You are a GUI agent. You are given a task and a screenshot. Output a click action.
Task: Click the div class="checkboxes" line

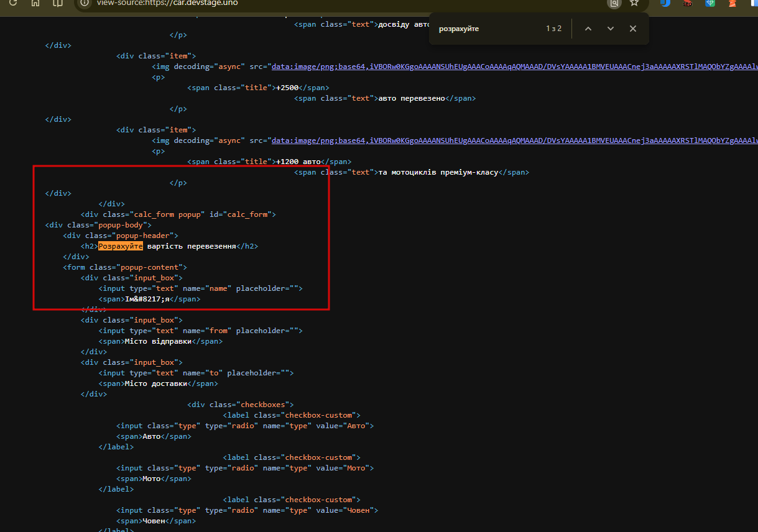(x=241, y=405)
